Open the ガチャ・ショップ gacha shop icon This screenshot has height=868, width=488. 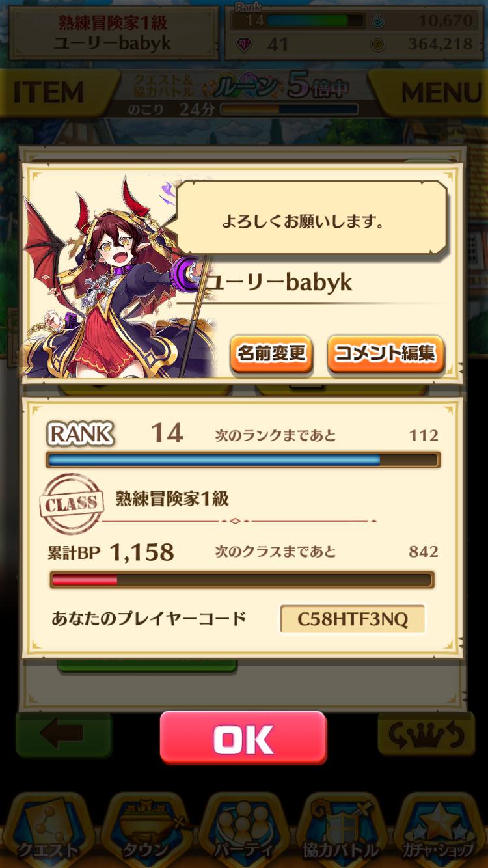click(x=438, y=830)
